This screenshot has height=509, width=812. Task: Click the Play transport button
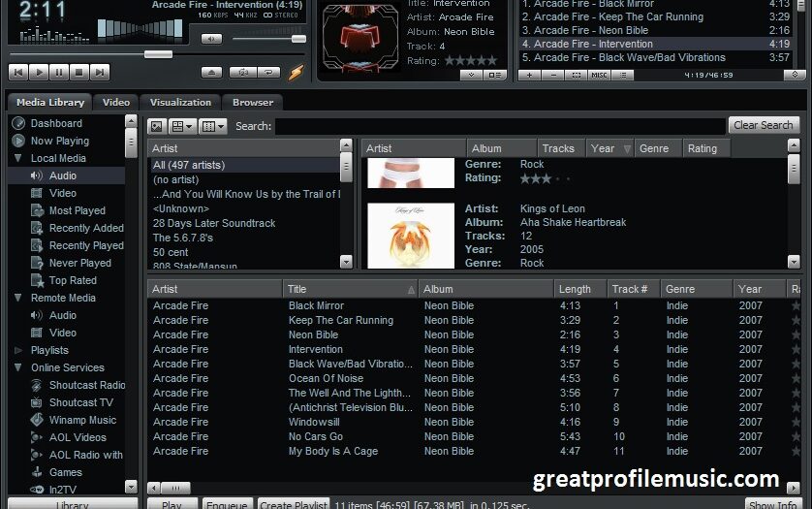click(x=39, y=72)
